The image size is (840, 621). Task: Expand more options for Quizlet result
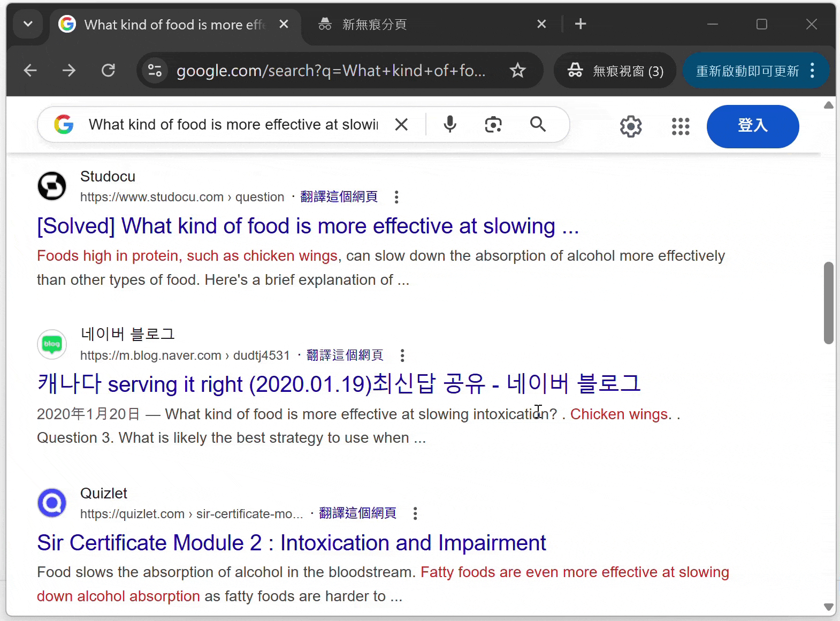pyautogui.click(x=415, y=514)
